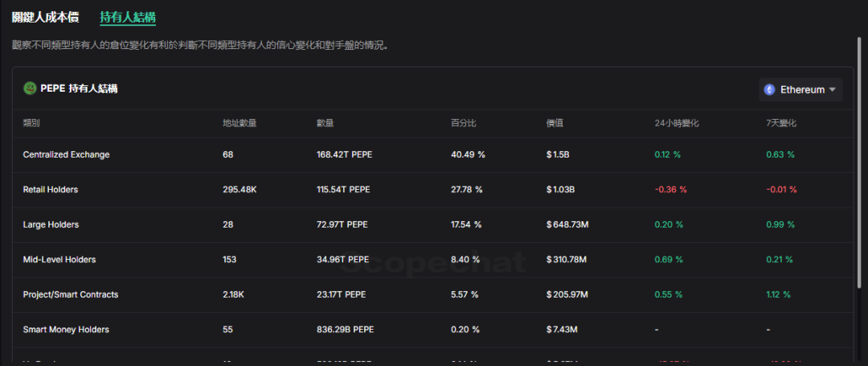Select the 持有人結構 tab
The image size is (868, 366).
click(x=127, y=17)
